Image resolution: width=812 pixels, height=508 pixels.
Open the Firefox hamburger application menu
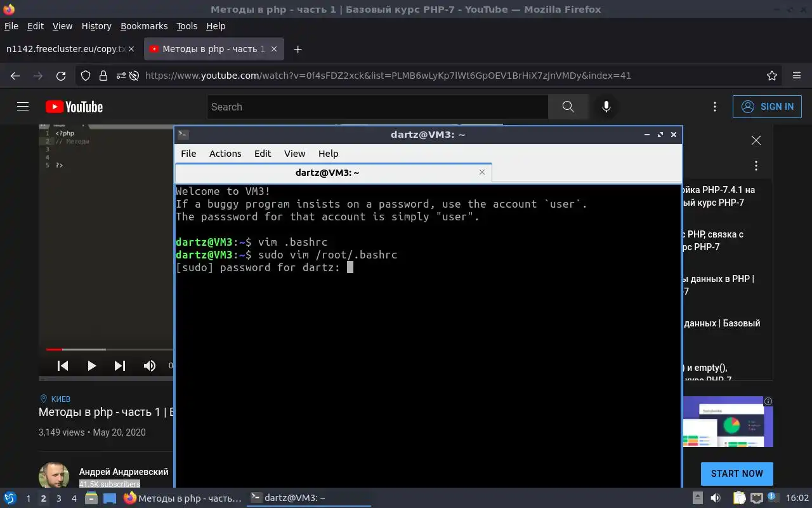[x=797, y=76]
